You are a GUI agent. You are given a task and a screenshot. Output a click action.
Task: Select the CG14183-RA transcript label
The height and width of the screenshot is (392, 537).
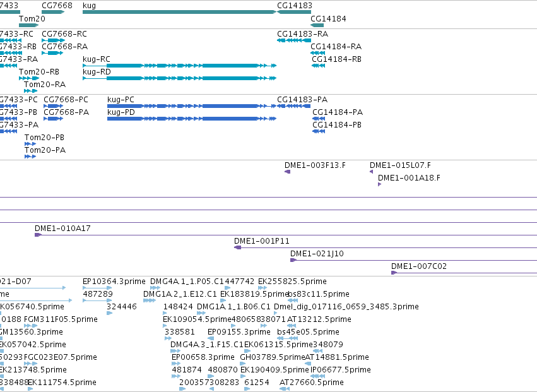tap(303, 34)
